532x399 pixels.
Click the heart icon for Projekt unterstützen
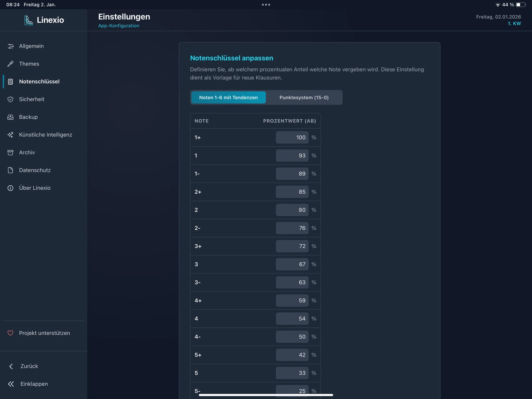[11, 333]
